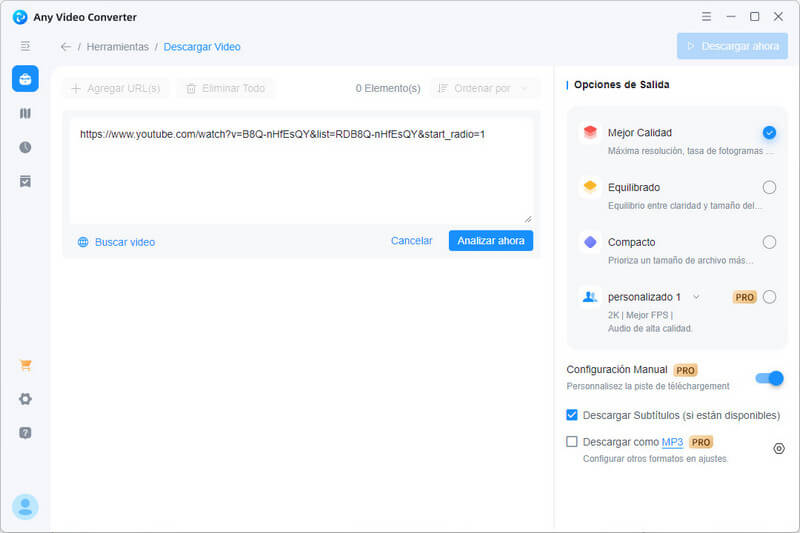Image resolution: width=800 pixels, height=533 pixels.
Task: Open the user profile avatar
Action: 25,506
